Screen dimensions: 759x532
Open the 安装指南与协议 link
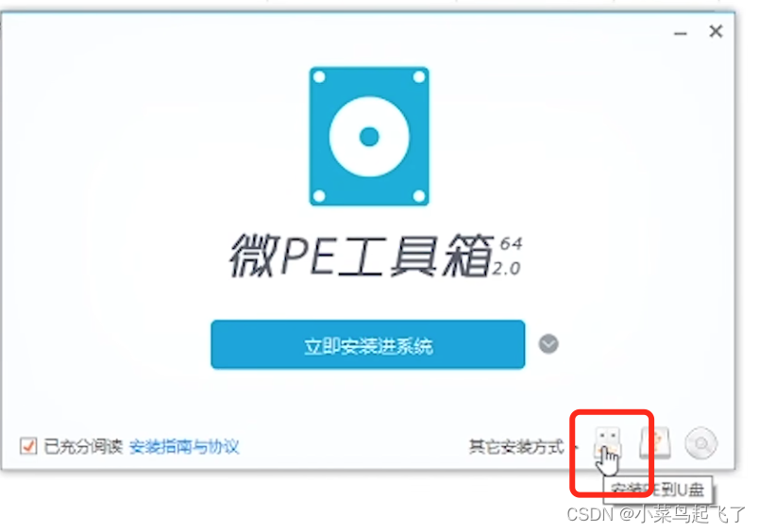click(x=184, y=446)
